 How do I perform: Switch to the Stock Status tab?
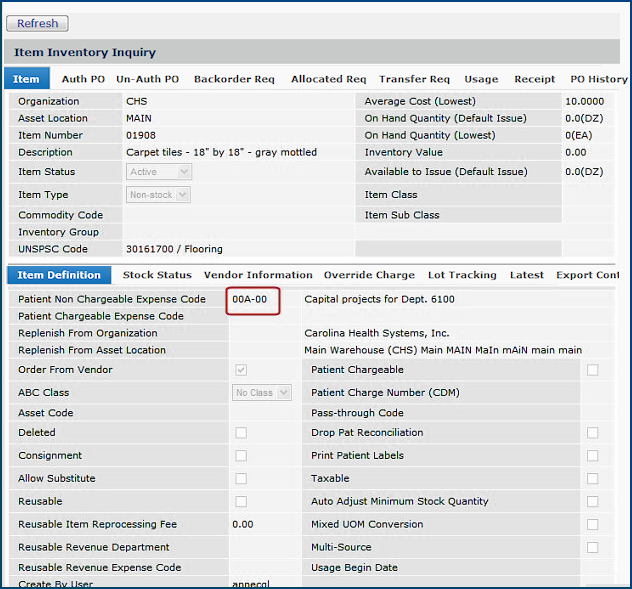tap(157, 275)
